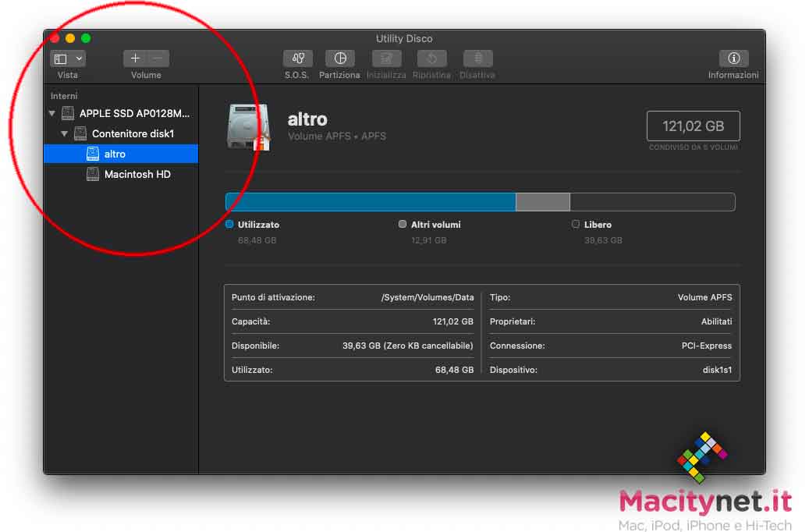Open the Vista dropdown chevron
Viewport: 809px width, 532px height.
pos(79,59)
